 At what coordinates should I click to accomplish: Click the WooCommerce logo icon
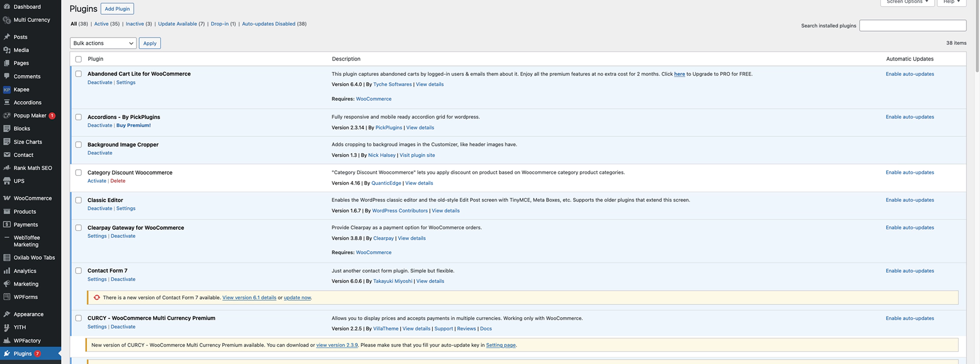(7, 198)
